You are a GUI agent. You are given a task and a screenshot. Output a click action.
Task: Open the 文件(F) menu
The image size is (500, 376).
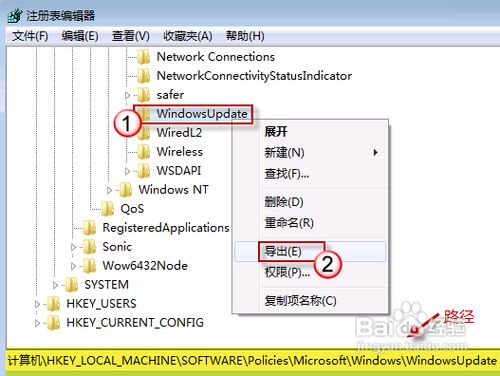coord(30,36)
